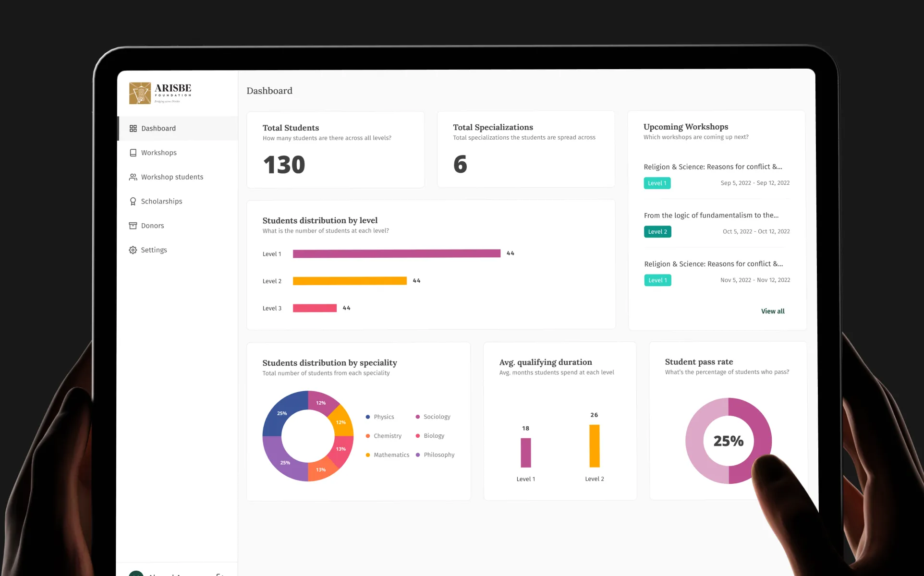
Task: Click the 'Avg. qualifying duration' title
Action: click(x=546, y=362)
